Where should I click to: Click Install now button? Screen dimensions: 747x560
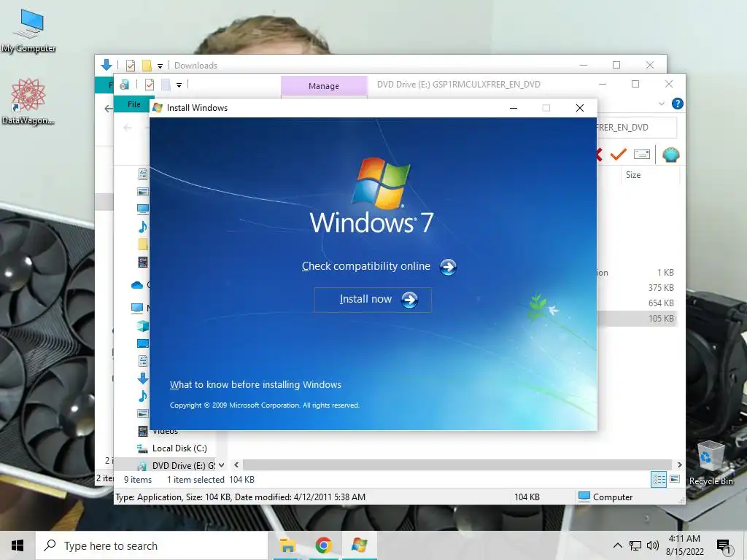click(373, 300)
